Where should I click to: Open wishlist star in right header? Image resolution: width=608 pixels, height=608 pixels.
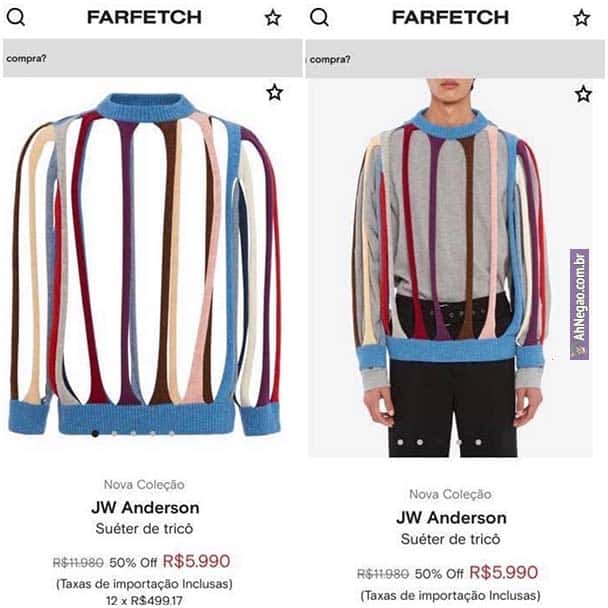[x=582, y=18]
